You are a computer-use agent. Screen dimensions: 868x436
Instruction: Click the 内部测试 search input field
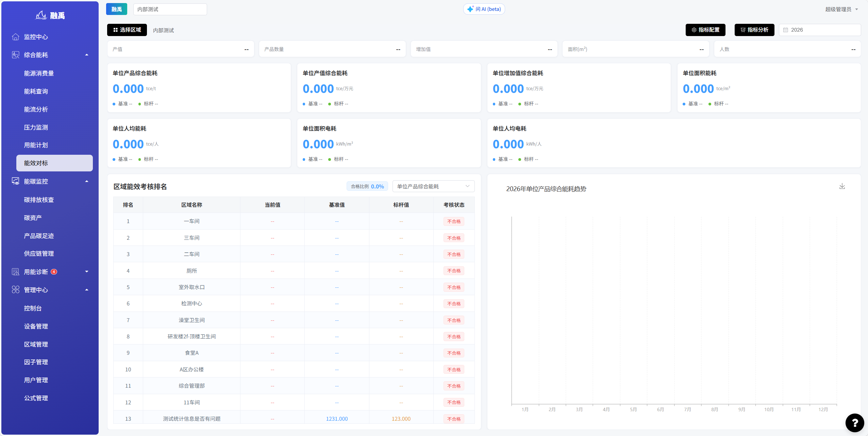(x=170, y=9)
